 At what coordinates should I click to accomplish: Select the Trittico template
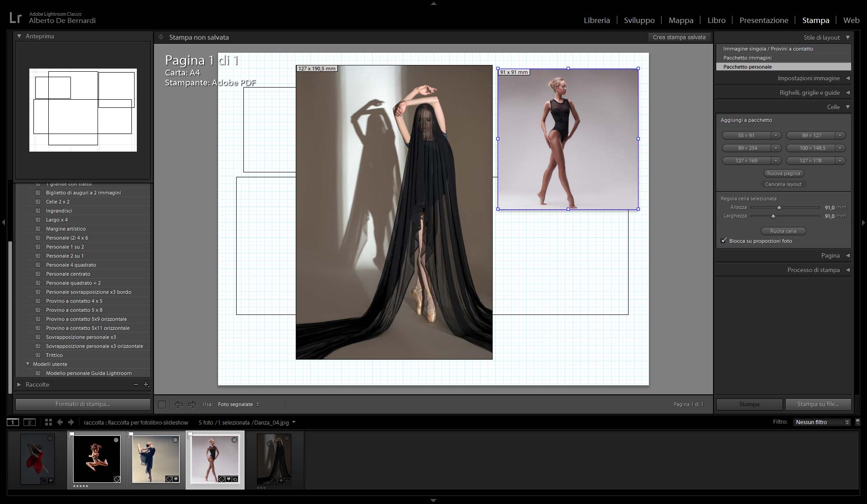[x=54, y=355]
